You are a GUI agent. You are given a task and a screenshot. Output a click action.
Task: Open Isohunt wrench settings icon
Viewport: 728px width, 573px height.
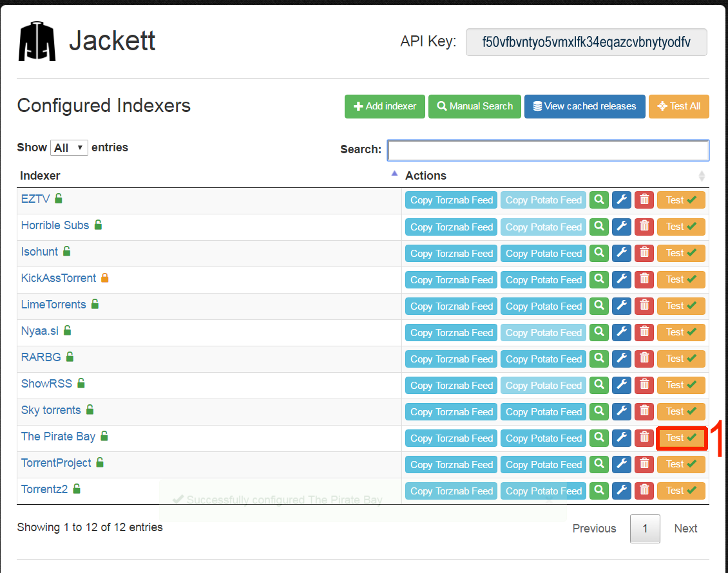click(x=622, y=253)
